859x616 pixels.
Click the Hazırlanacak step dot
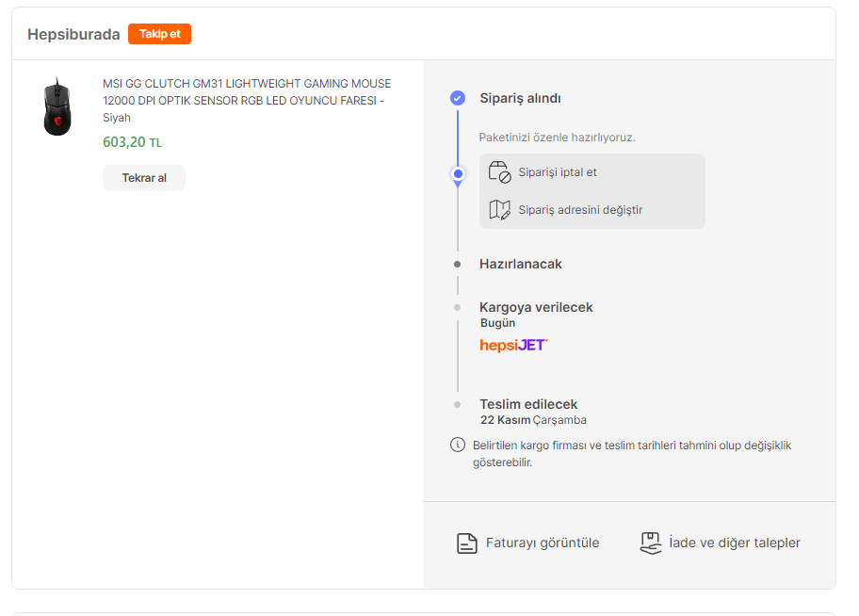[458, 265]
